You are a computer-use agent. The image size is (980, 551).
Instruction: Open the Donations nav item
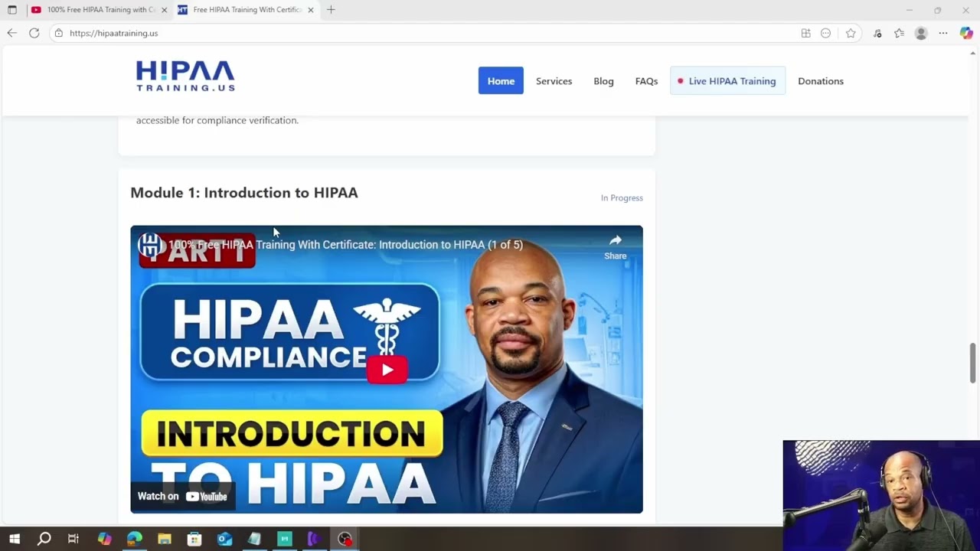click(821, 80)
